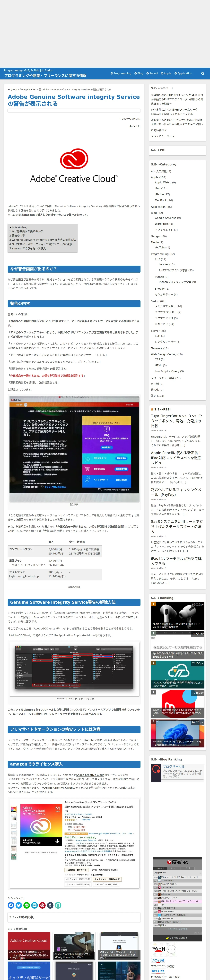This screenshot has width=210, height=980.
Task: Open ranking item 5 Parallels Desktop thumbnail
Action: 178,734
